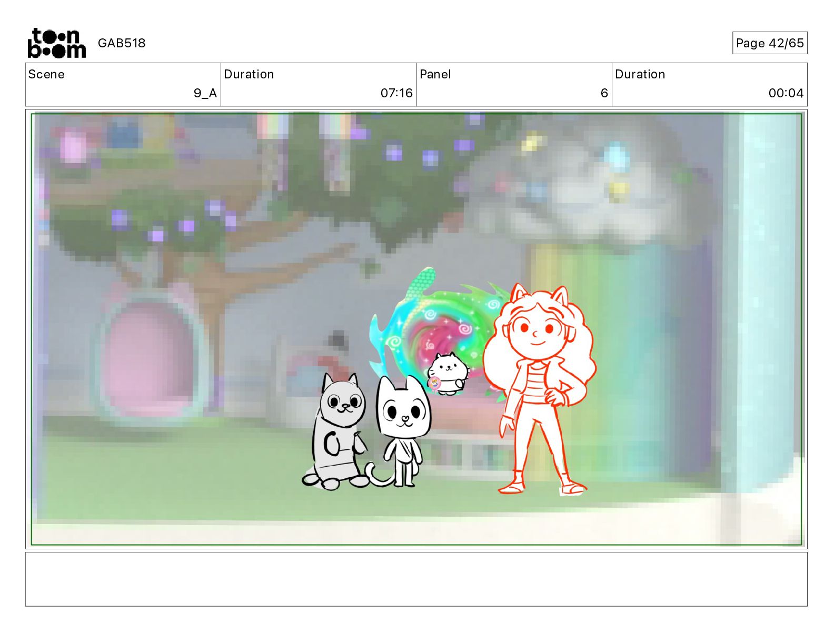Image resolution: width=834 pixels, height=644 pixels.
Task: Select the GAB518 project title text
Action: (122, 43)
